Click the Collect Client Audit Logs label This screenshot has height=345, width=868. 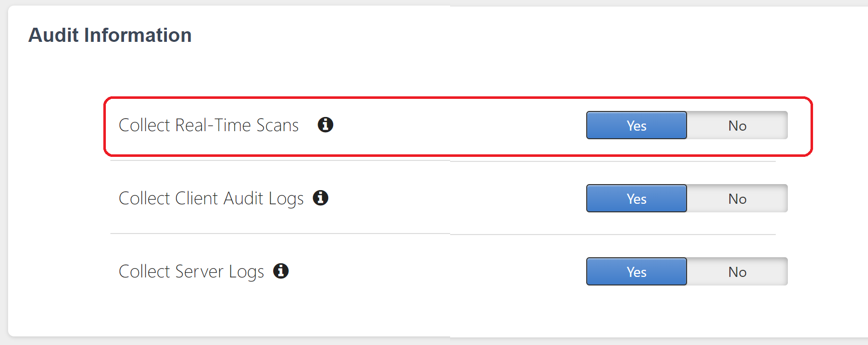coord(211,198)
